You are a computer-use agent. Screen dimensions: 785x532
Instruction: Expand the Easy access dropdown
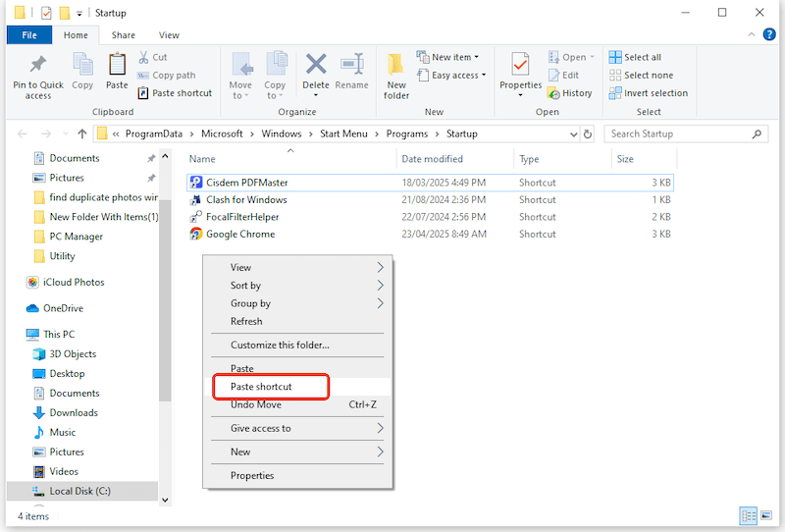(453, 76)
